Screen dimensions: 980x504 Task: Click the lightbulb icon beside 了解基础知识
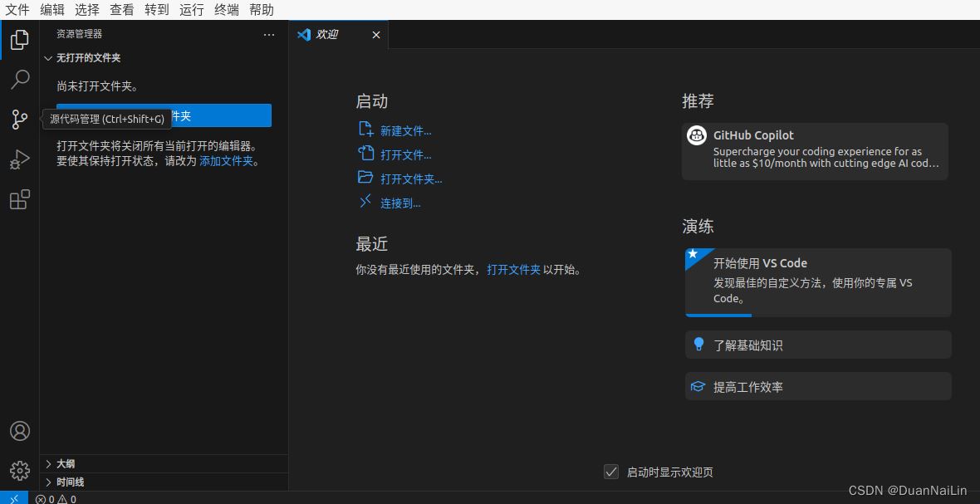(x=698, y=344)
